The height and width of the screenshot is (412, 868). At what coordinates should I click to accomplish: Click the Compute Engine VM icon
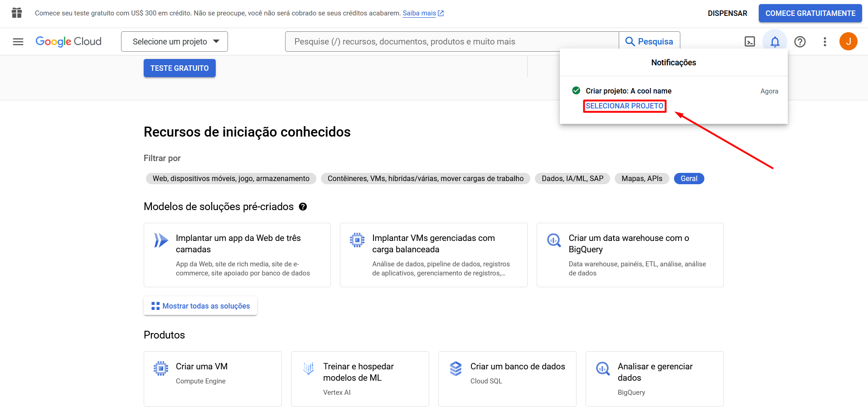[x=161, y=368]
